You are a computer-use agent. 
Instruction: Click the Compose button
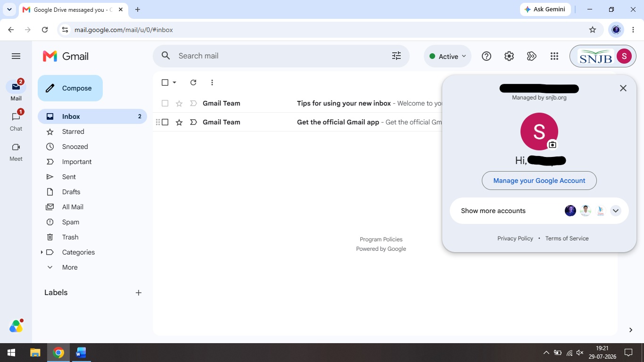[x=70, y=88]
